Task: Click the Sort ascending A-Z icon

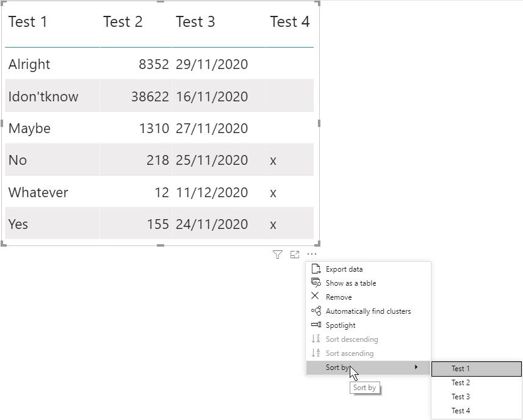Action: [x=316, y=353]
